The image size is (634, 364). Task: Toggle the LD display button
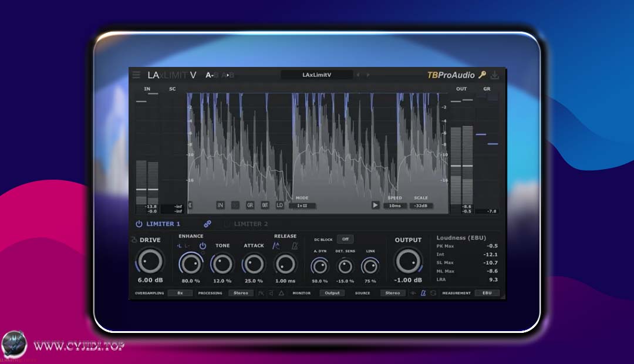[x=279, y=205]
